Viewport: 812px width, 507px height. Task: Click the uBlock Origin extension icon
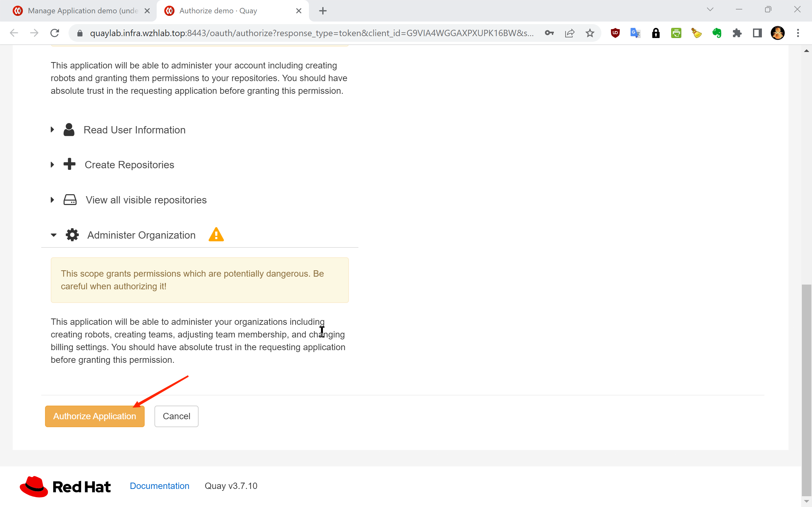615,33
